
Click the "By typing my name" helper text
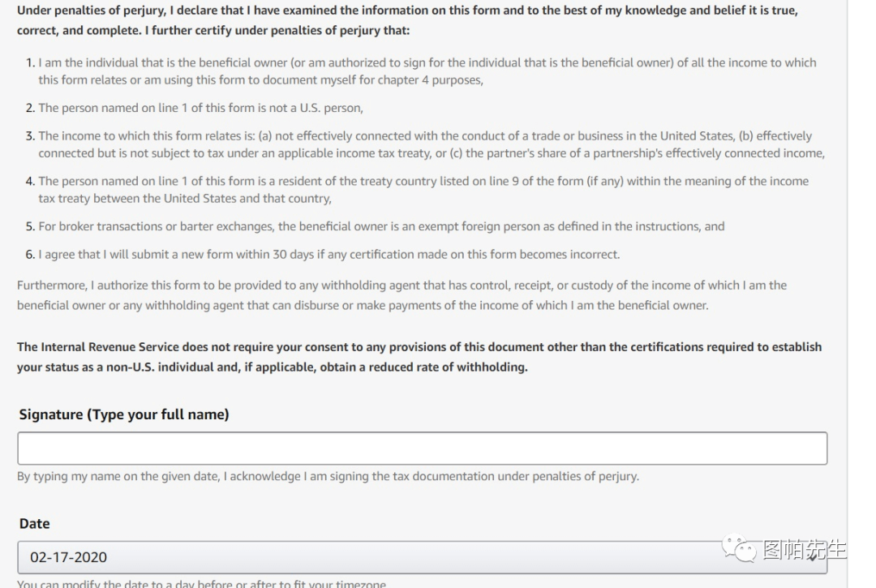[328, 476]
